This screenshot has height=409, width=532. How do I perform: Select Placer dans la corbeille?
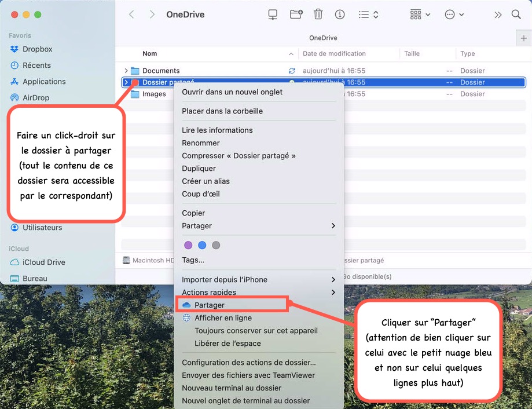click(222, 111)
